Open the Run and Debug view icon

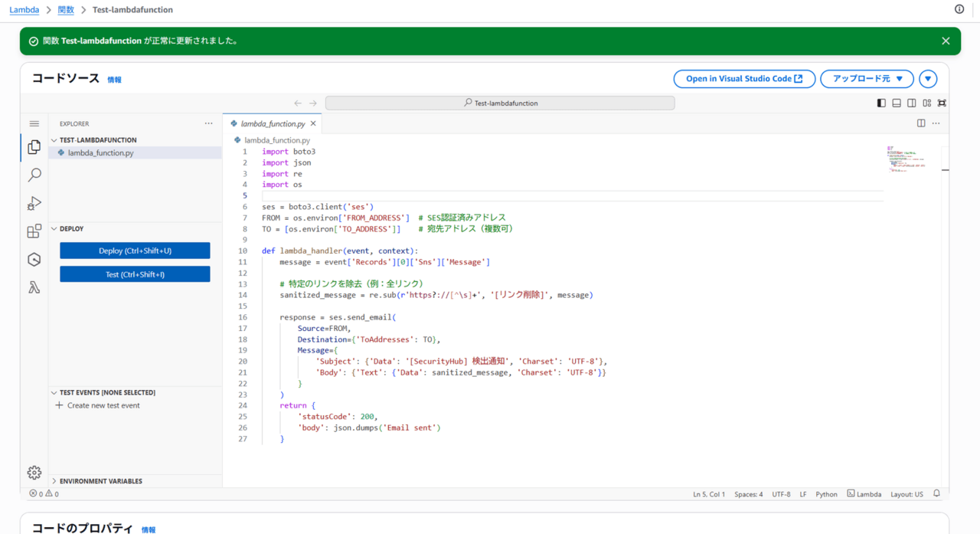pyautogui.click(x=34, y=203)
